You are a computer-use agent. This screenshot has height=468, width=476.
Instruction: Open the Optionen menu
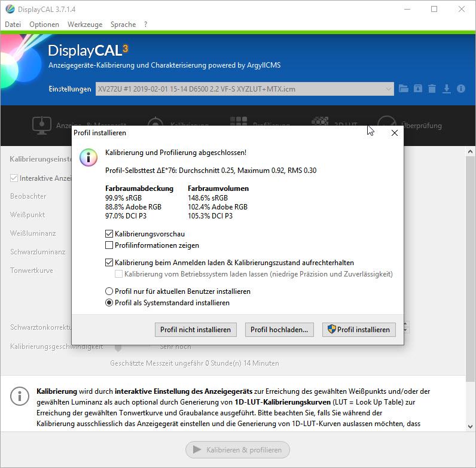point(44,25)
